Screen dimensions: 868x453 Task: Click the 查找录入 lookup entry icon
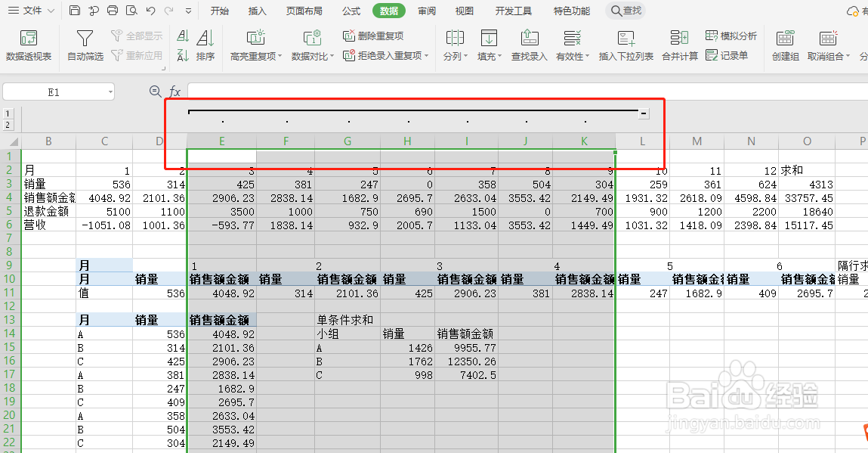(528, 45)
